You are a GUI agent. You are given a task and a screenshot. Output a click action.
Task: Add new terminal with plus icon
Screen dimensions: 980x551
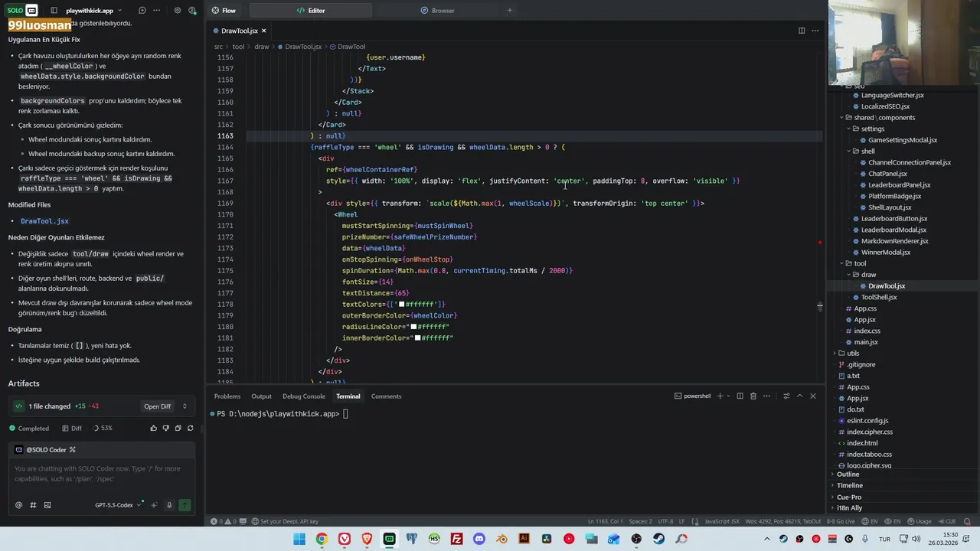[x=720, y=396]
